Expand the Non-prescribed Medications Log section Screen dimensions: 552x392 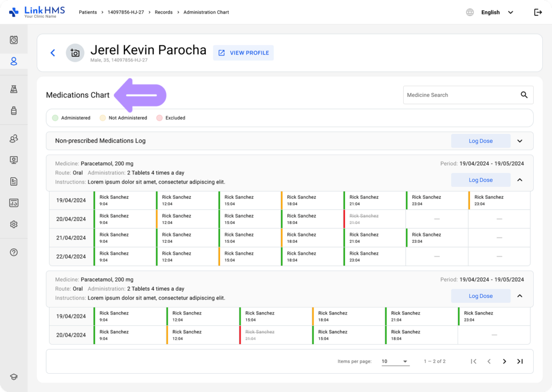[x=520, y=141]
